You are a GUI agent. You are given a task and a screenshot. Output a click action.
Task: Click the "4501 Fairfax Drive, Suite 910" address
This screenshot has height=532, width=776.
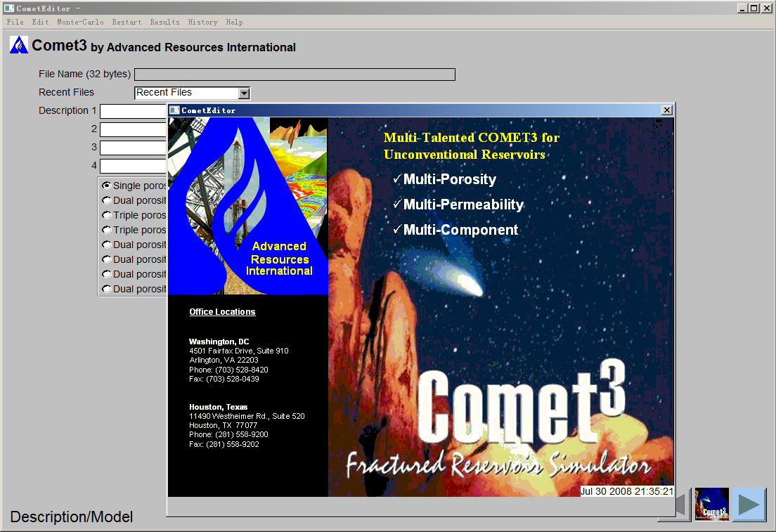click(x=239, y=351)
